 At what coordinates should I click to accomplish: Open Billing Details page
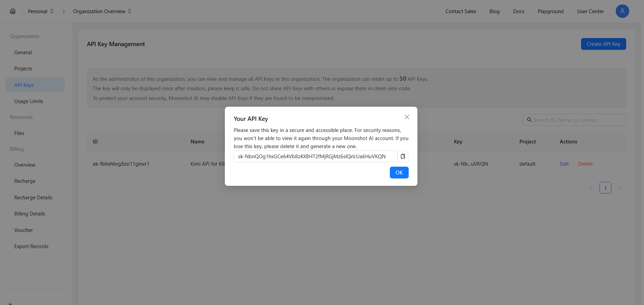[x=35, y=214]
